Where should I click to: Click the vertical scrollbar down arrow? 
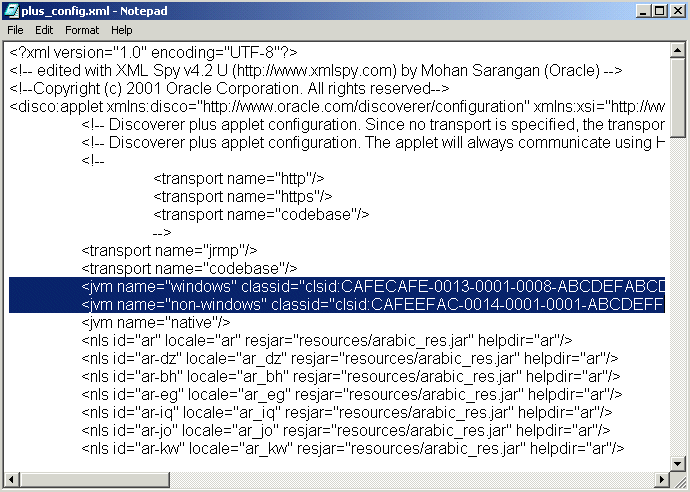678,463
